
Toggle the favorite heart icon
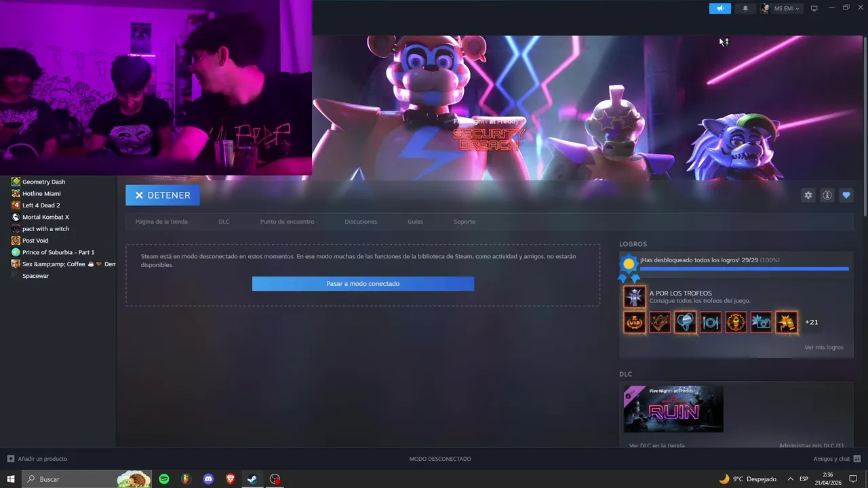tap(846, 195)
